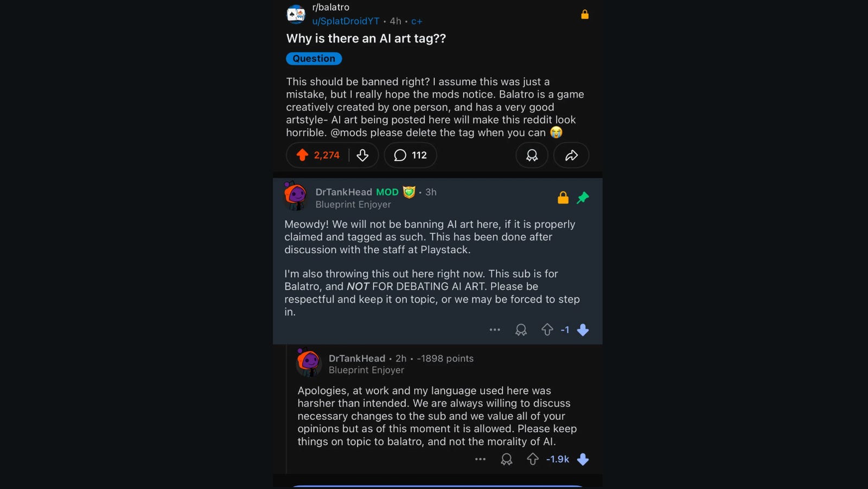868x489 pixels.
Task: Upvote the apology reply
Action: 533,459
